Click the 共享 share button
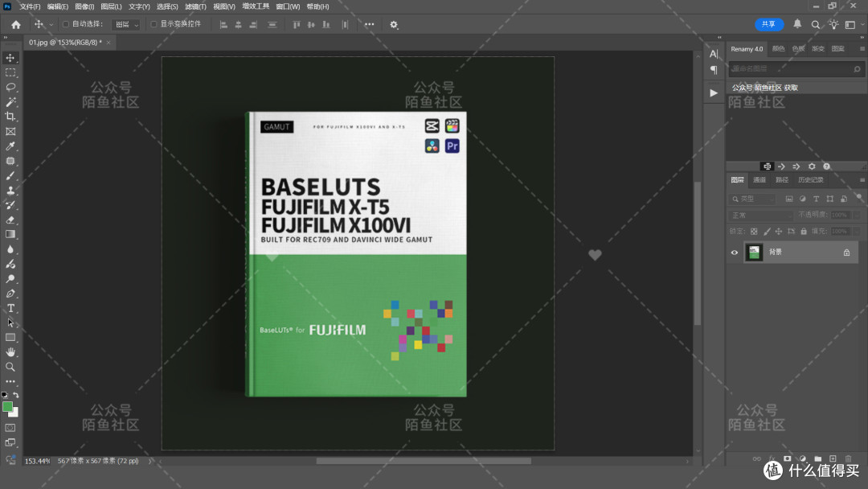The width and height of the screenshot is (868, 489). pos(769,24)
